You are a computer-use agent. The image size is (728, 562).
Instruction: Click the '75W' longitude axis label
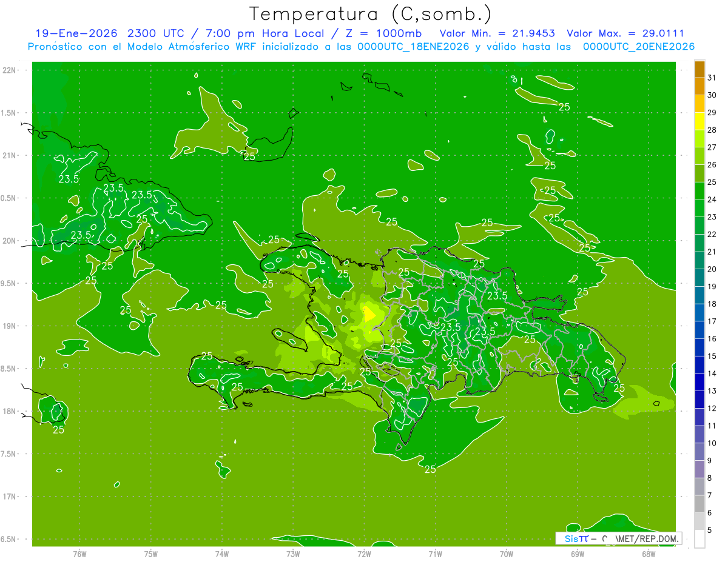point(151,554)
